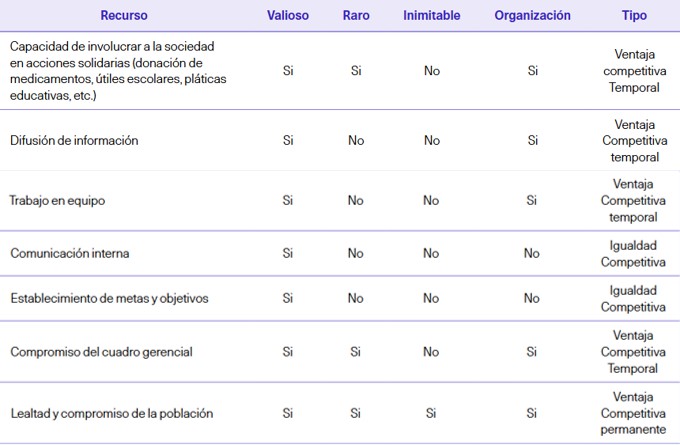The image size is (680, 445).
Task: Click 'Establecimiento de metas y objetivos' text
Action: (x=109, y=299)
